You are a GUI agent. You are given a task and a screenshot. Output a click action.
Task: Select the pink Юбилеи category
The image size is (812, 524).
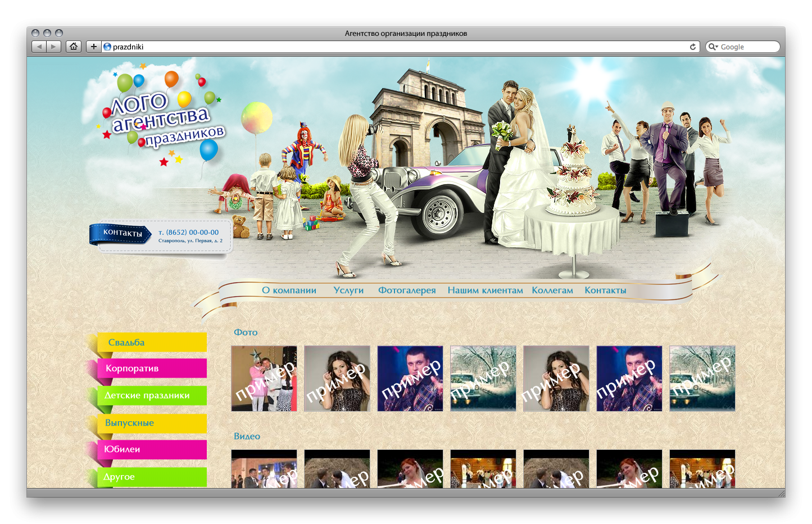click(152, 449)
